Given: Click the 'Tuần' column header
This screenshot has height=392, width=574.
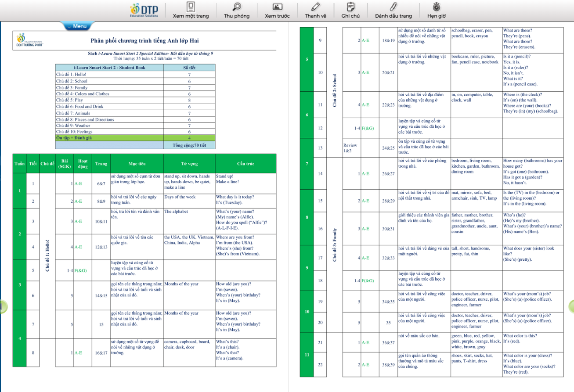Looking at the screenshot, I should tap(19, 164).
